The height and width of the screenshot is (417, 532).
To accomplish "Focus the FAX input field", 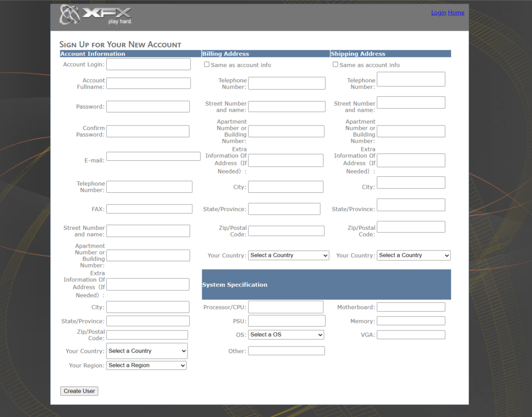I will tap(149, 209).
